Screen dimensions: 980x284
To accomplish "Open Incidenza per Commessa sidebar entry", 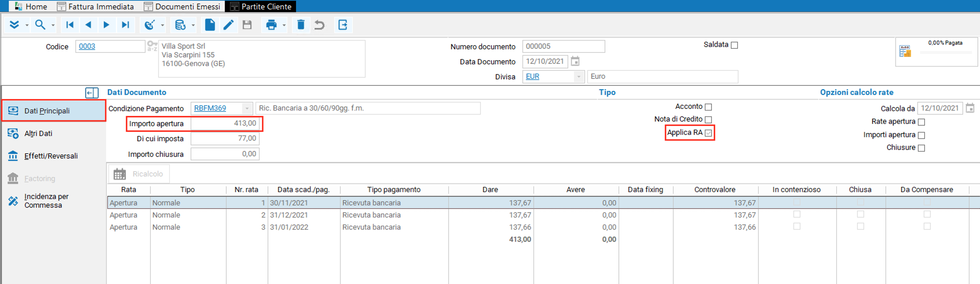I will pos(54,200).
